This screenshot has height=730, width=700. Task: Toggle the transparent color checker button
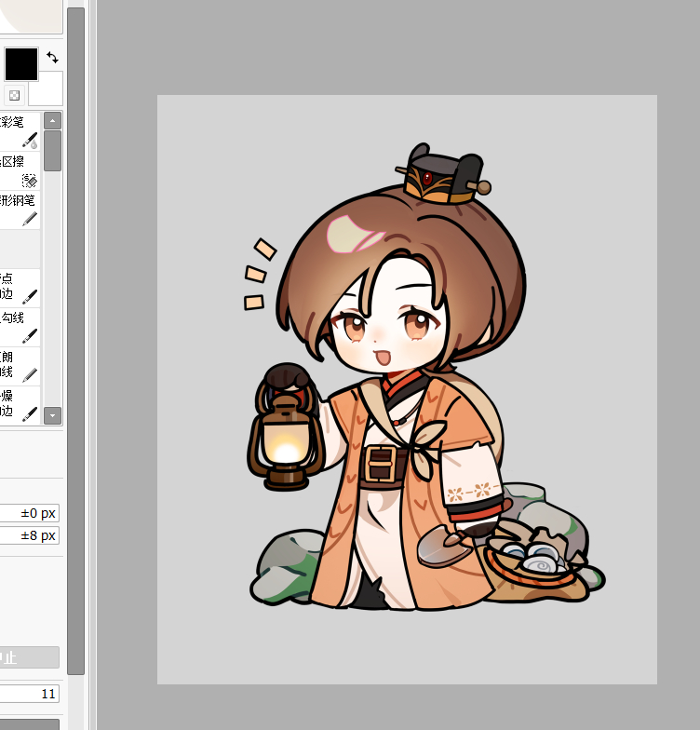click(x=15, y=95)
